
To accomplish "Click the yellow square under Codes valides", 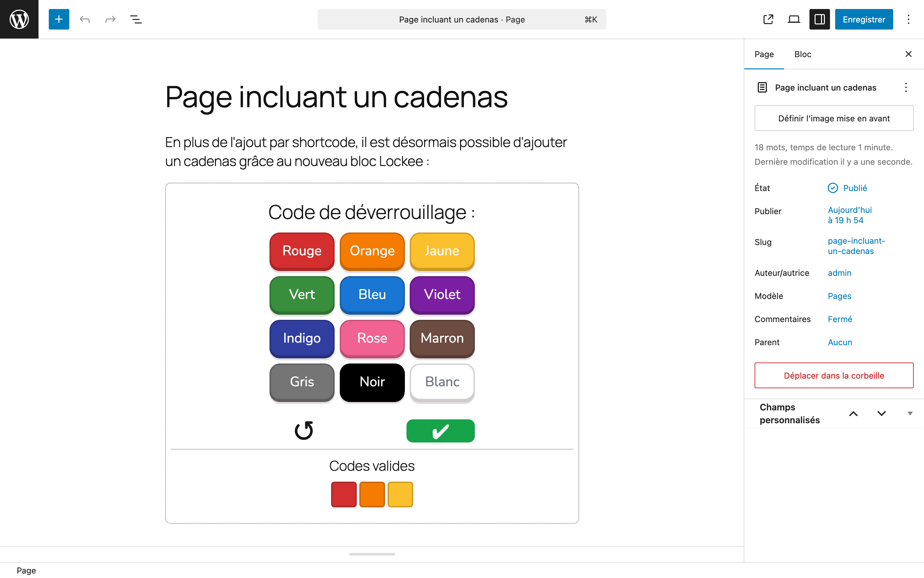I will [400, 494].
